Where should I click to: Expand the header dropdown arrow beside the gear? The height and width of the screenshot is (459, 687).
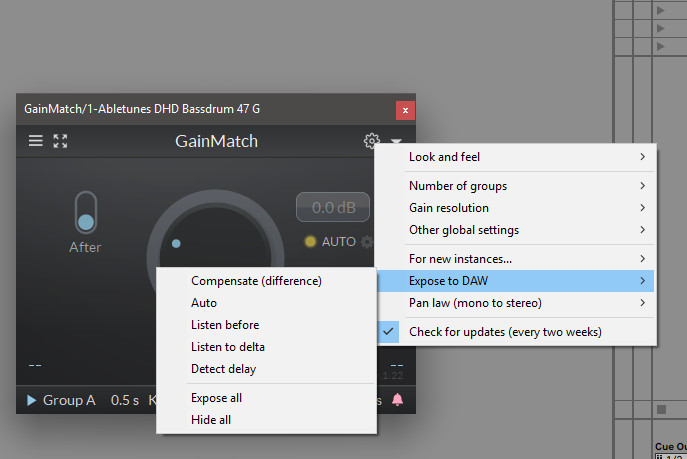pos(397,142)
